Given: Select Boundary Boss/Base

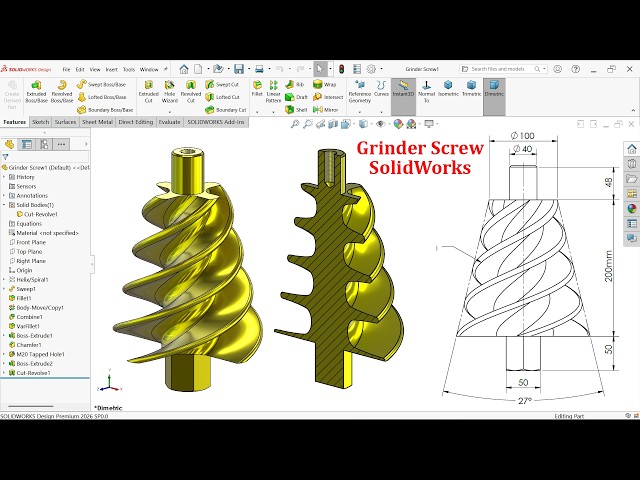Looking at the screenshot, I should [105, 110].
